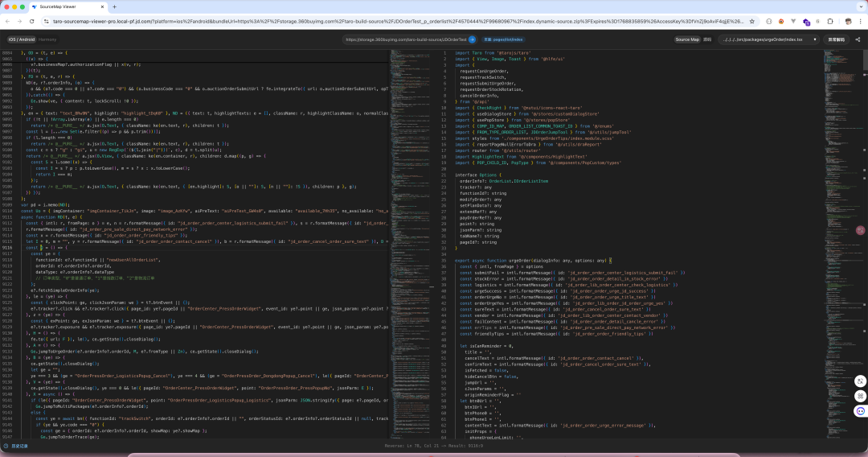Click 'async function MD(t, e)' line

click(x=51, y=217)
